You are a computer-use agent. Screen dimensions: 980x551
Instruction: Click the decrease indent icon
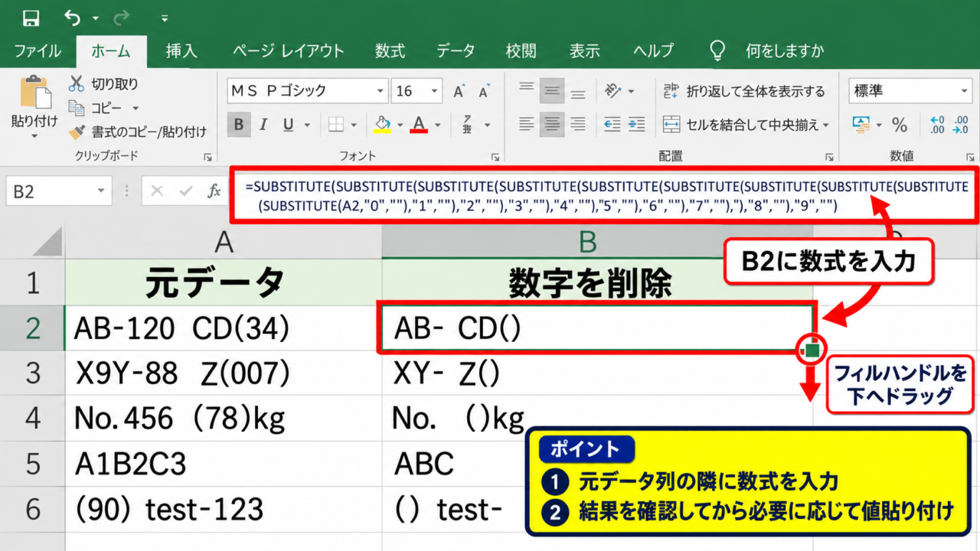[612, 124]
